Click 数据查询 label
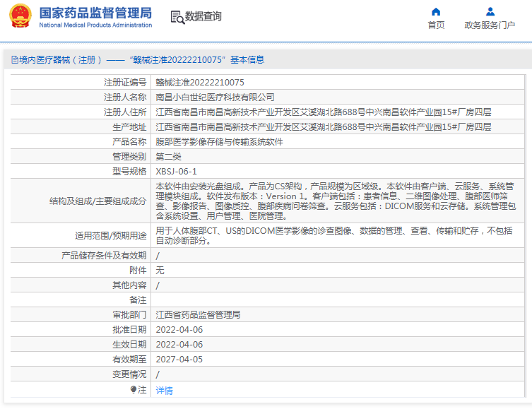 coord(203,16)
